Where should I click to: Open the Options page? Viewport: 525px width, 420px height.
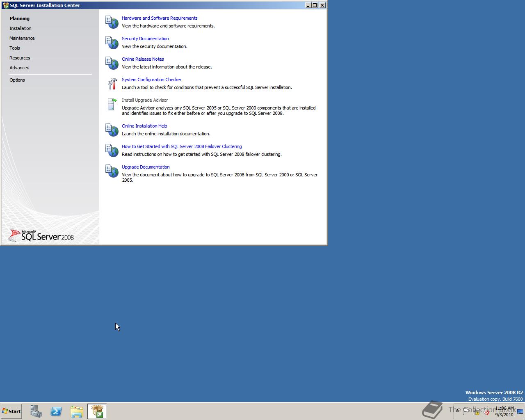pos(17,80)
